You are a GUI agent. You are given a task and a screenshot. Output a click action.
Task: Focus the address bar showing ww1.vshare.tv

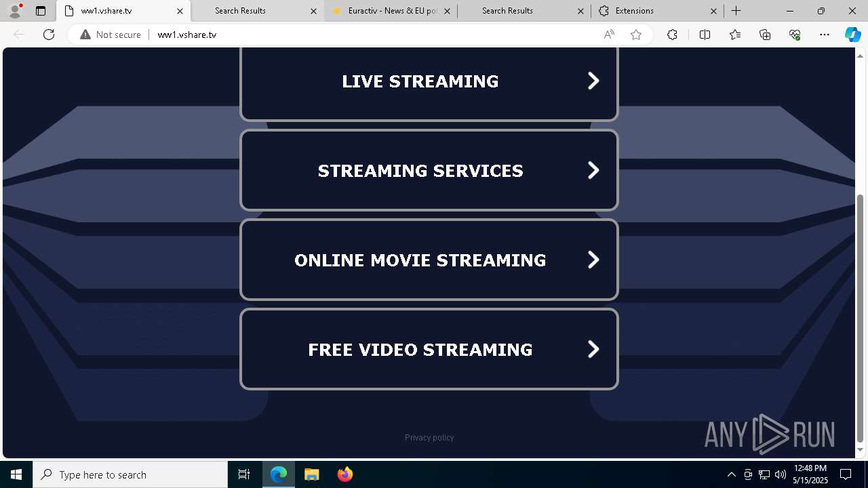pos(373,35)
